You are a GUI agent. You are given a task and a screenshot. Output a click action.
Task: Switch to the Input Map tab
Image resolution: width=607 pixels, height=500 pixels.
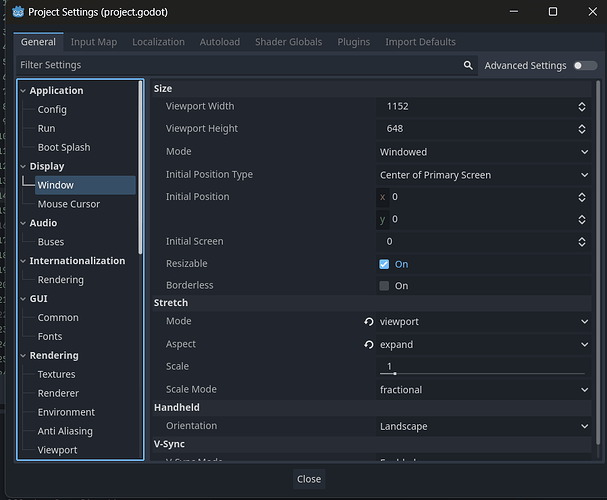[x=94, y=42]
